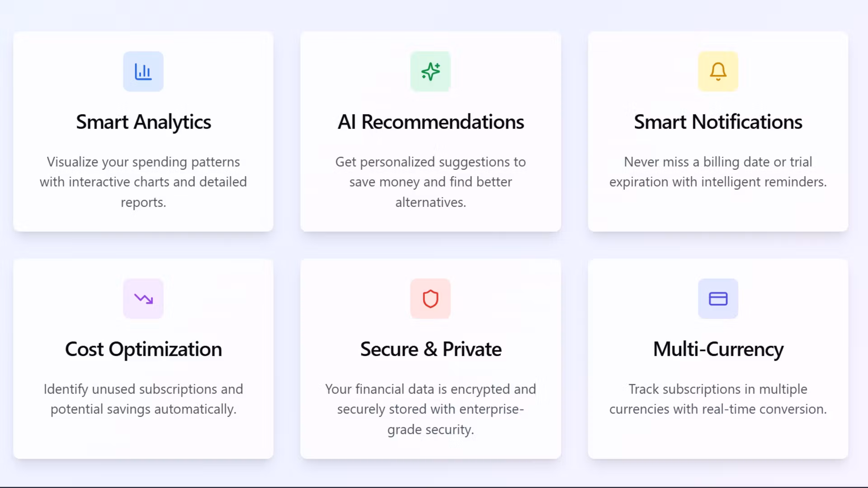Select the "Never miss a billing date" text
The width and height of the screenshot is (868, 488).
pos(718,172)
